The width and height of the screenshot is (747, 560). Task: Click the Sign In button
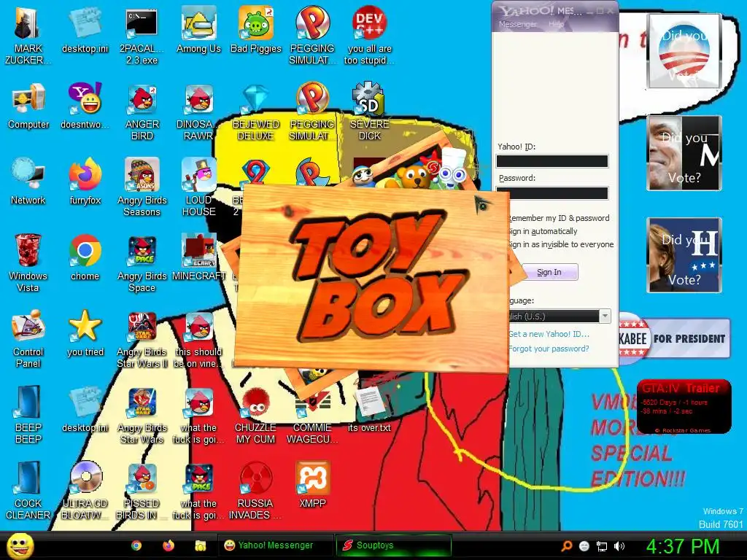549,272
